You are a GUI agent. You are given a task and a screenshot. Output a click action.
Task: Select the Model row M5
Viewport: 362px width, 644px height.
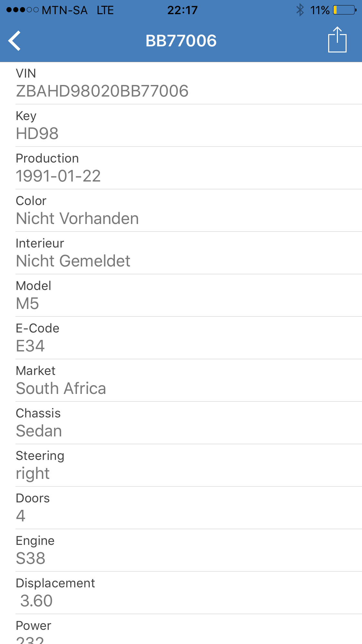click(181, 295)
